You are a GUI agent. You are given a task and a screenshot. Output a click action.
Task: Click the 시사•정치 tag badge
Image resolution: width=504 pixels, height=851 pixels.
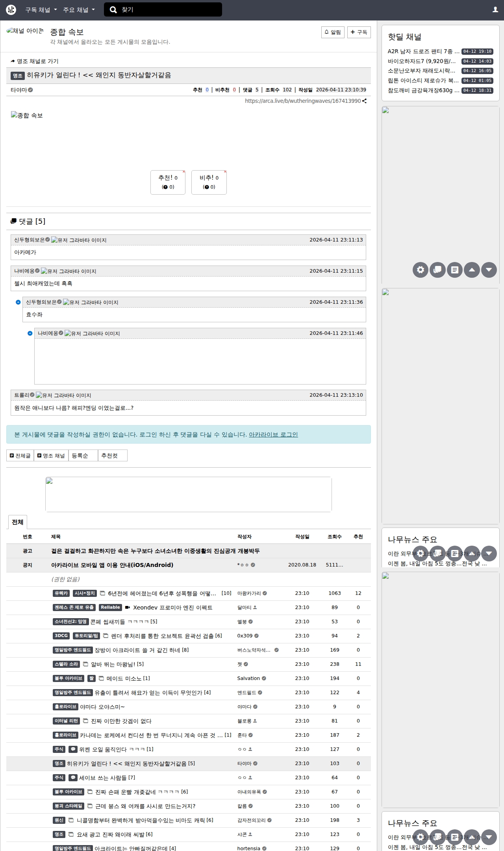[x=85, y=593]
